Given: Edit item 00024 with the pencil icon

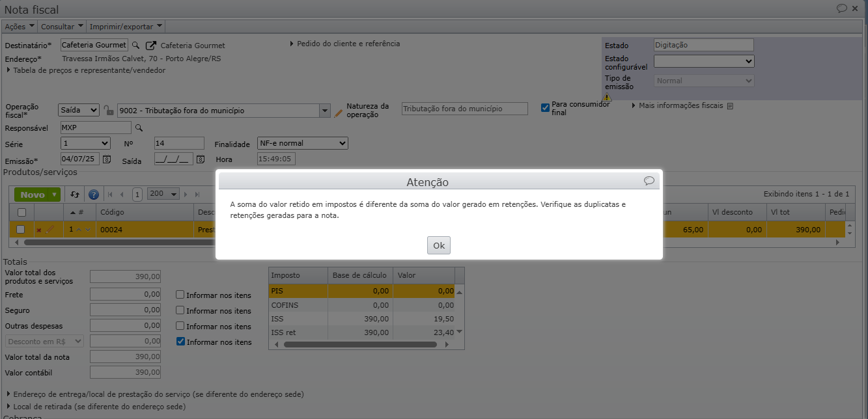Looking at the screenshot, I should (49, 230).
